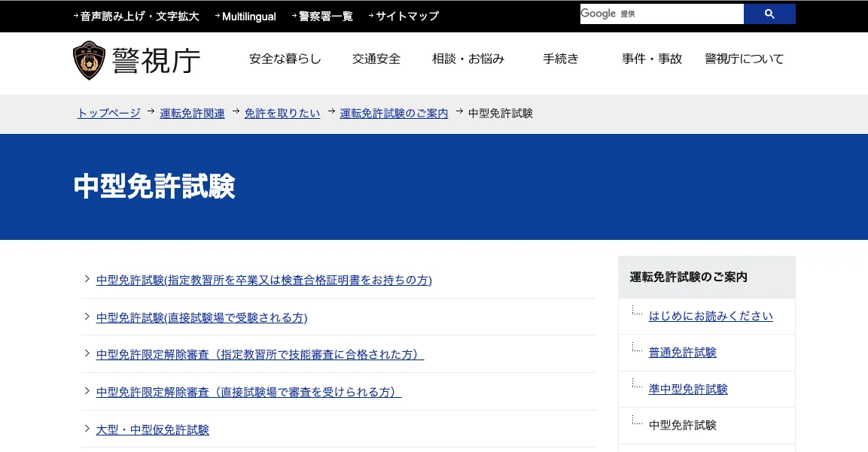This screenshot has height=452, width=868.
Task: Select 免許を取りたい in the breadcrumb
Action: 282,113
